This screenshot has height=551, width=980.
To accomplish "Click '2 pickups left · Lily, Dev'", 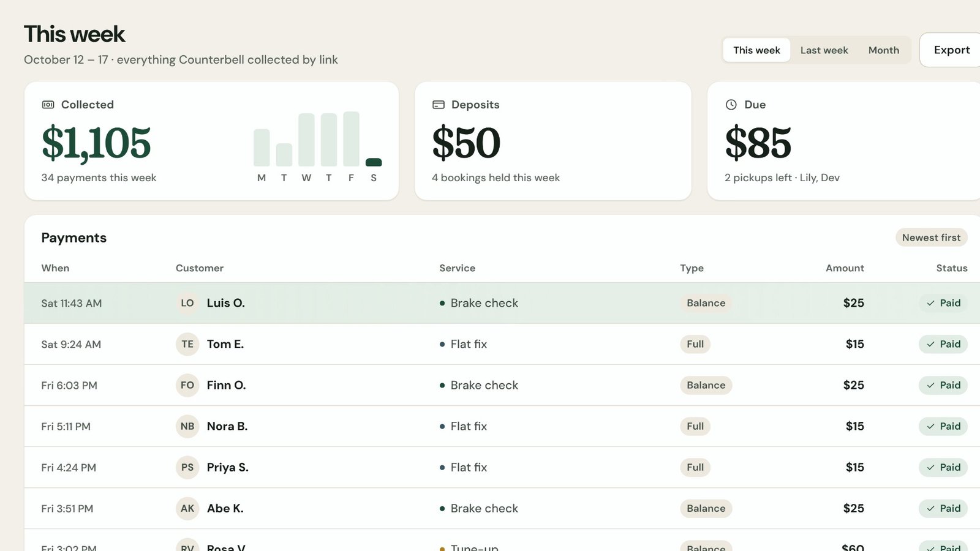I will click(x=782, y=178).
